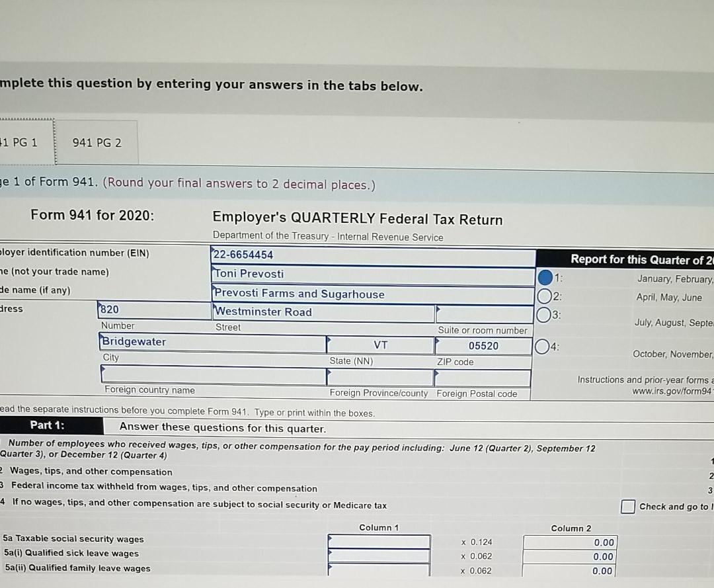Select quarter 1 January, February radio button

tap(545, 277)
